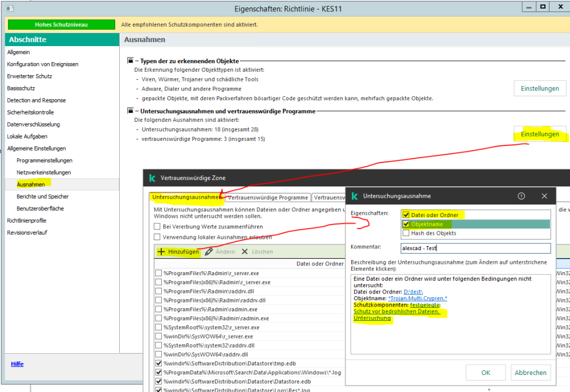
Task: Click the Untersuchung component link
Action: 372,318
